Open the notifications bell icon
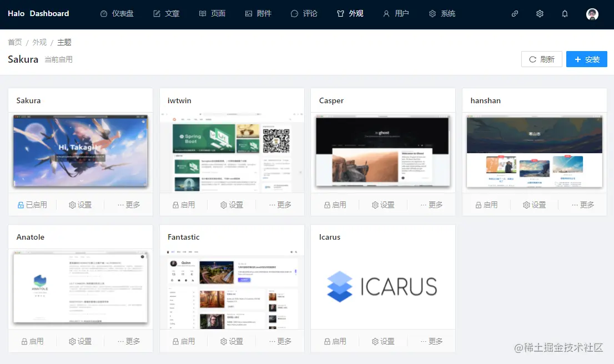The height and width of the screenshot is (364, 614). tap(565, 14)
